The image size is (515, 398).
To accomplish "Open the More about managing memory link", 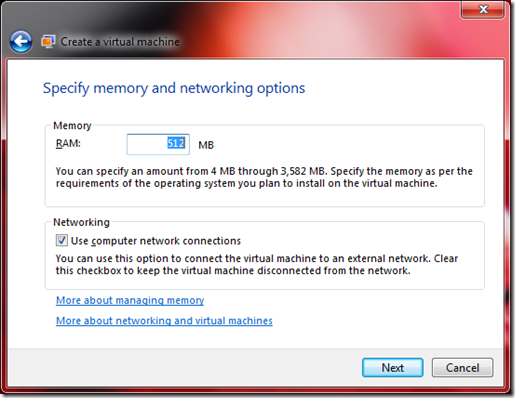I will [x=130, y=300].
